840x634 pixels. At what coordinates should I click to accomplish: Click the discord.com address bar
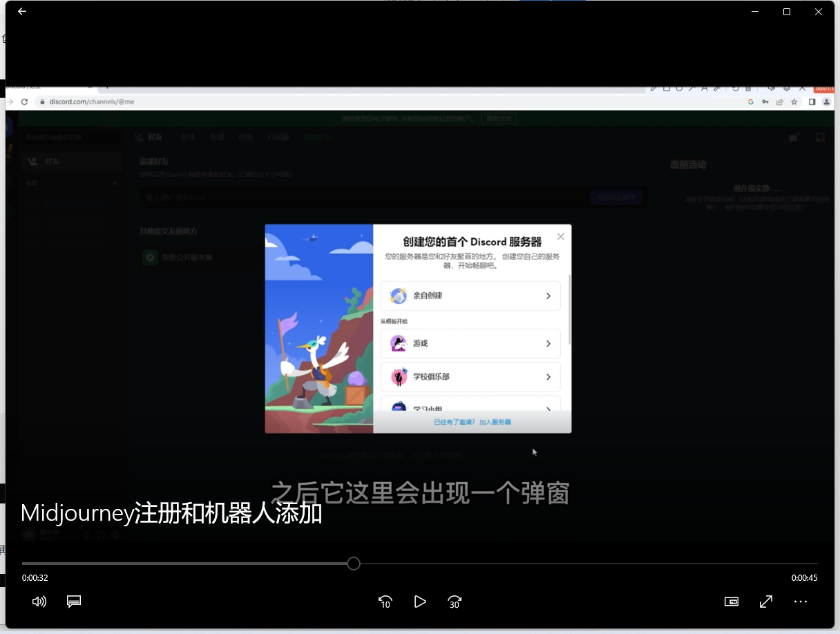click(90, 101)
